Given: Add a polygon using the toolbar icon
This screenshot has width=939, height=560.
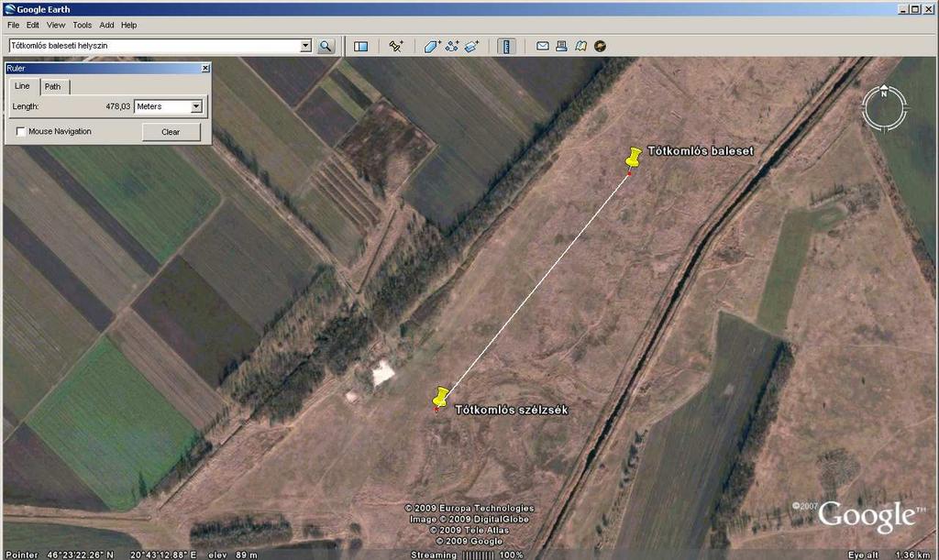Looking at the screenshot, I should [433, 46].
